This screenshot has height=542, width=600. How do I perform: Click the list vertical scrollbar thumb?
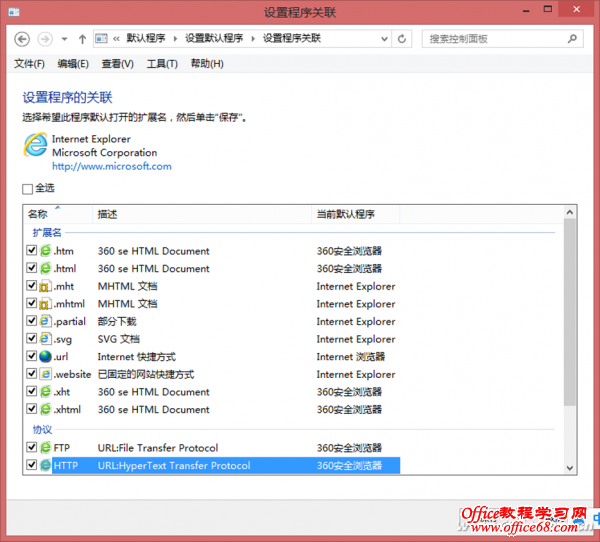click(x=569, y=312)
